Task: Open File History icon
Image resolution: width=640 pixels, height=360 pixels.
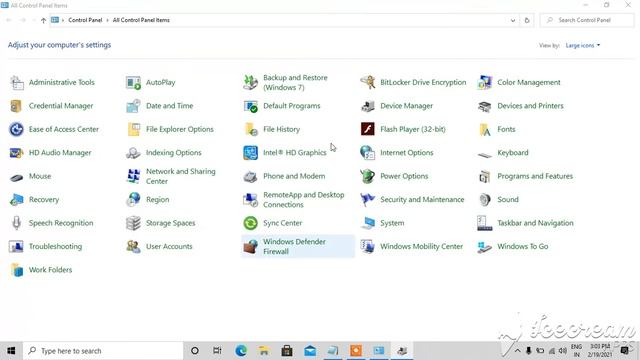Action: coord(250,129)
